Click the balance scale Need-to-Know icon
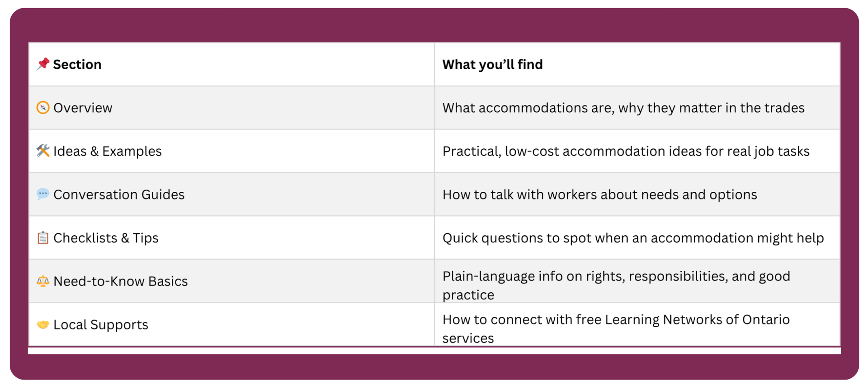The image size is (868, 386). (x=43, y=281)
